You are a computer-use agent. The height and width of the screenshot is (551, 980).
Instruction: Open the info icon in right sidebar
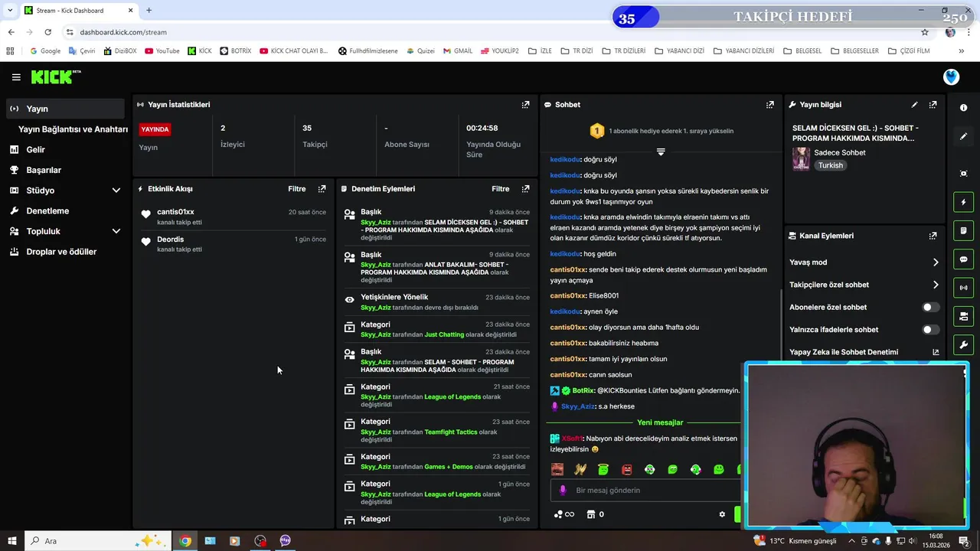963,108
